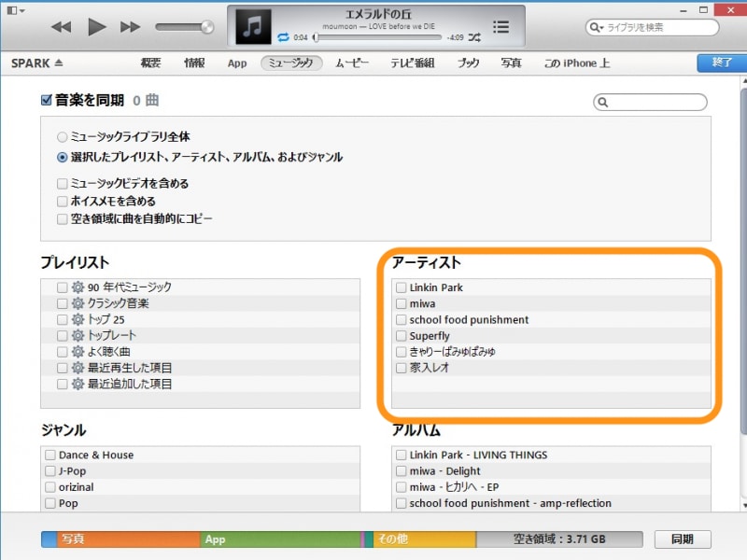Open the テレビ番組 tab

click(x=413, y=63)
